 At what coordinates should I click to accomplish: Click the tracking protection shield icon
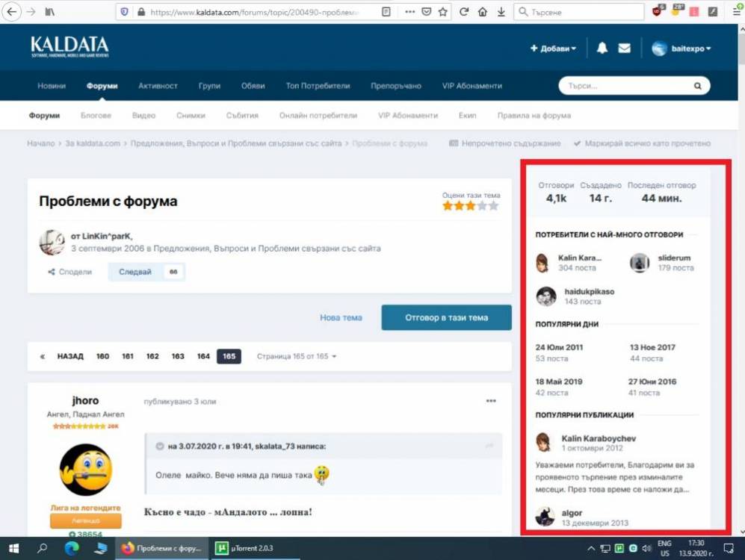click(124, 12)
